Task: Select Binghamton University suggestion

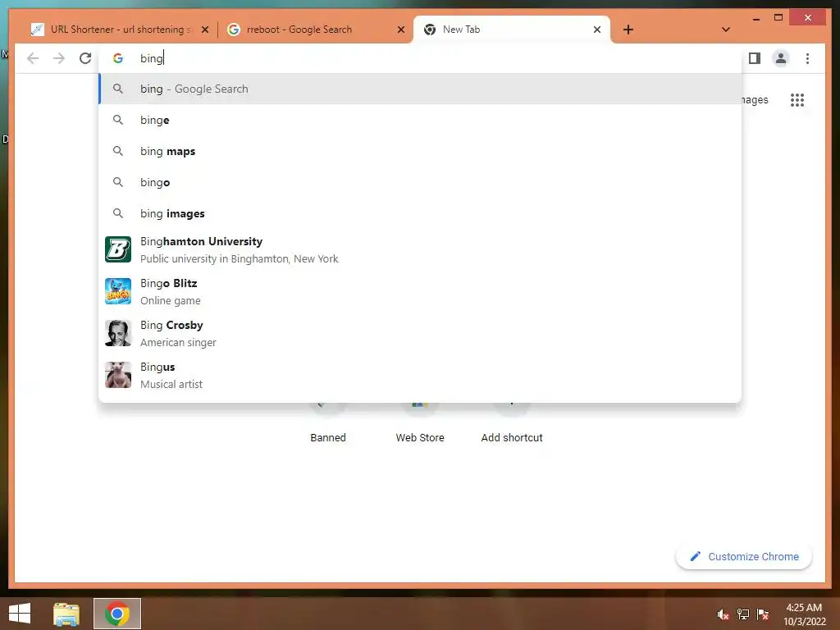Action: click(x=420, y=249)
